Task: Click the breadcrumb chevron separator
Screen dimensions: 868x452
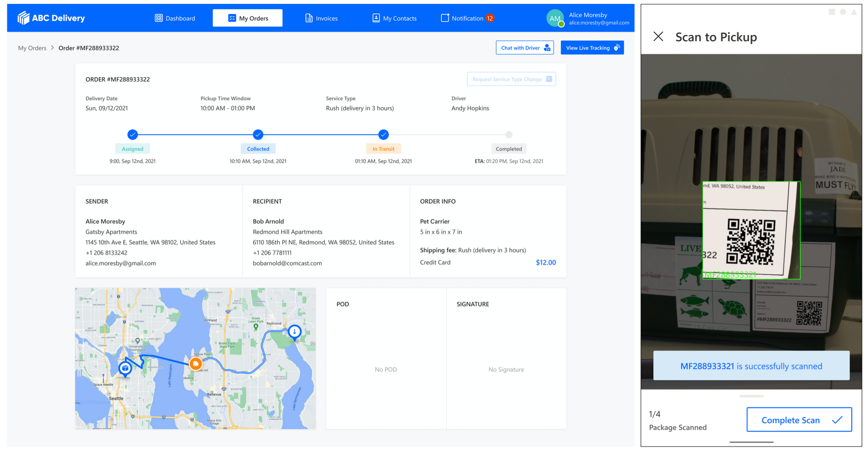Action: pos(53,48)
